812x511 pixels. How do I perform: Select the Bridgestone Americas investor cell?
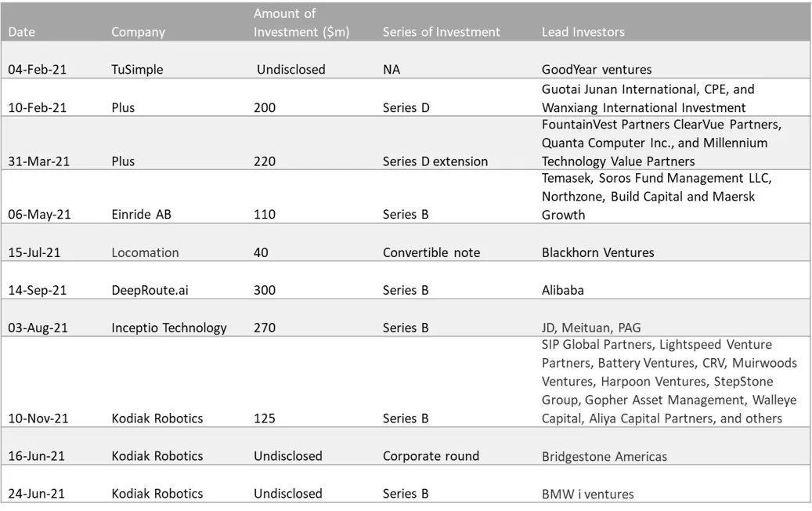click(604, 456)
